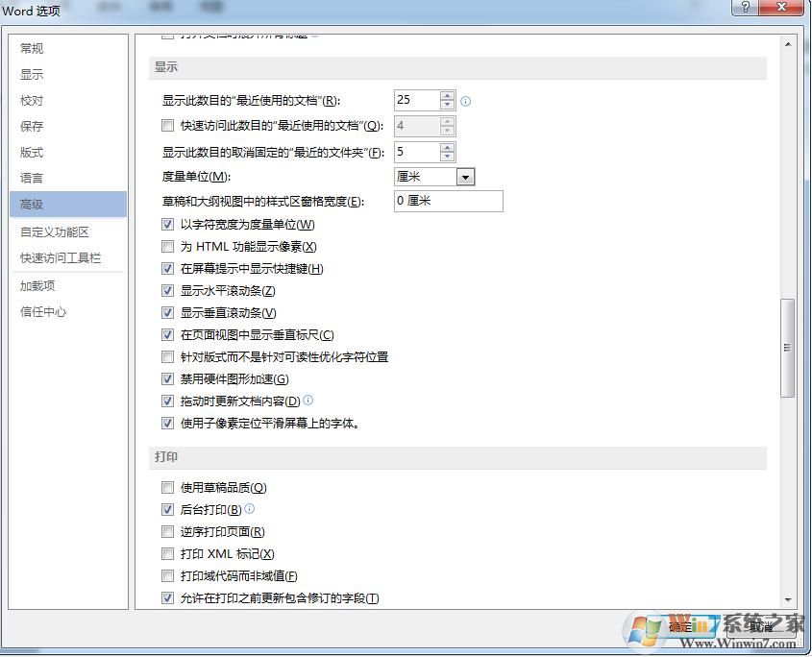Toggle 以字符宽度为度量单位 checkbox

point(167,224)
